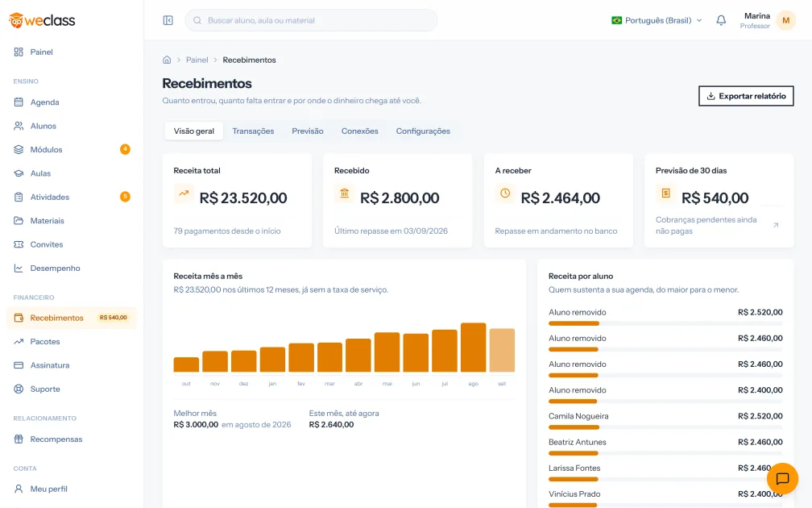Click the R$ 23.520,00 Receita total value
The width and height of the screenshot is (812, 508).
tap(243, 198)
